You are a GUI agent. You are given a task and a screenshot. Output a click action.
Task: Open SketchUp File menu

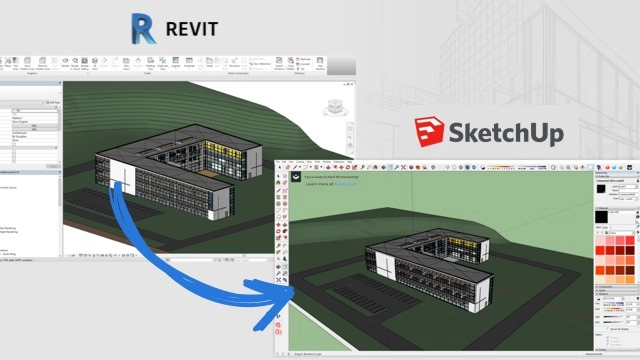(278, 162)
